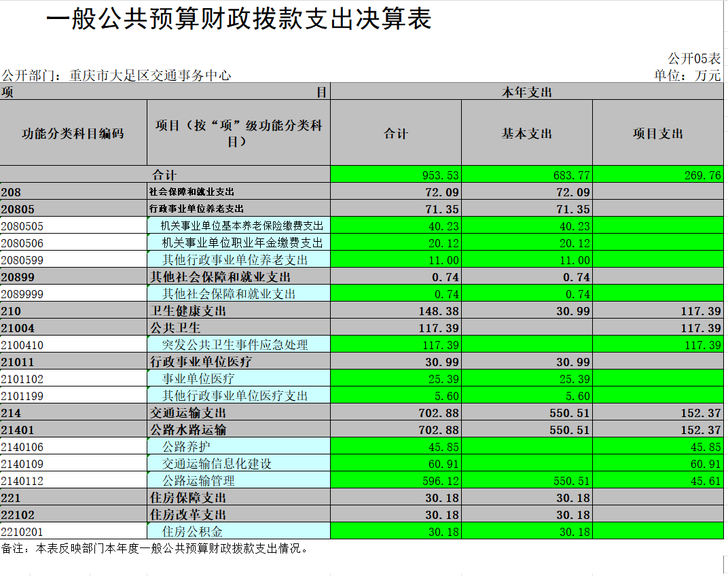Click the 其他行政事业单位养老支出 cell
This screenshot has width=728, height=576.
(x=238, y=260)
